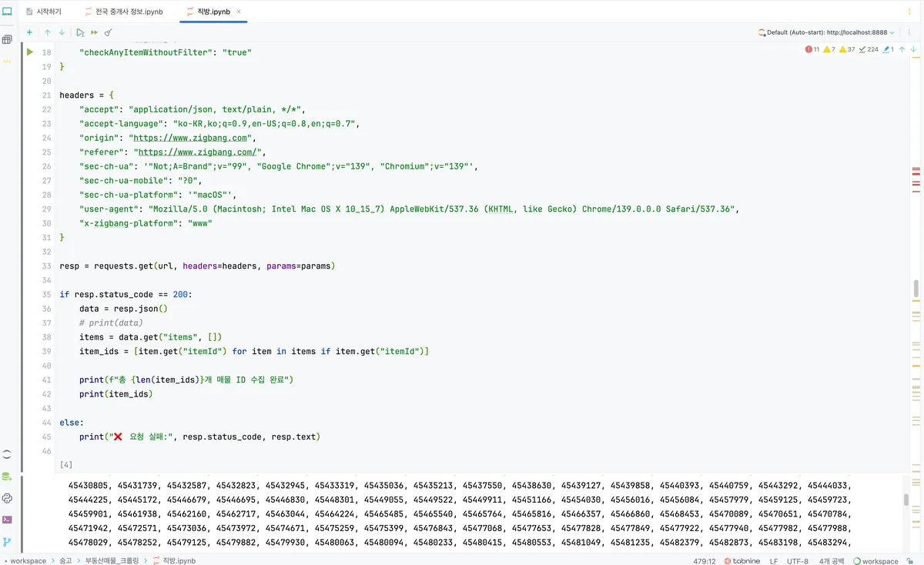Viewport: 924px width, 565px height.
Task: Run all notebook cells
Action: coord(94,32)
